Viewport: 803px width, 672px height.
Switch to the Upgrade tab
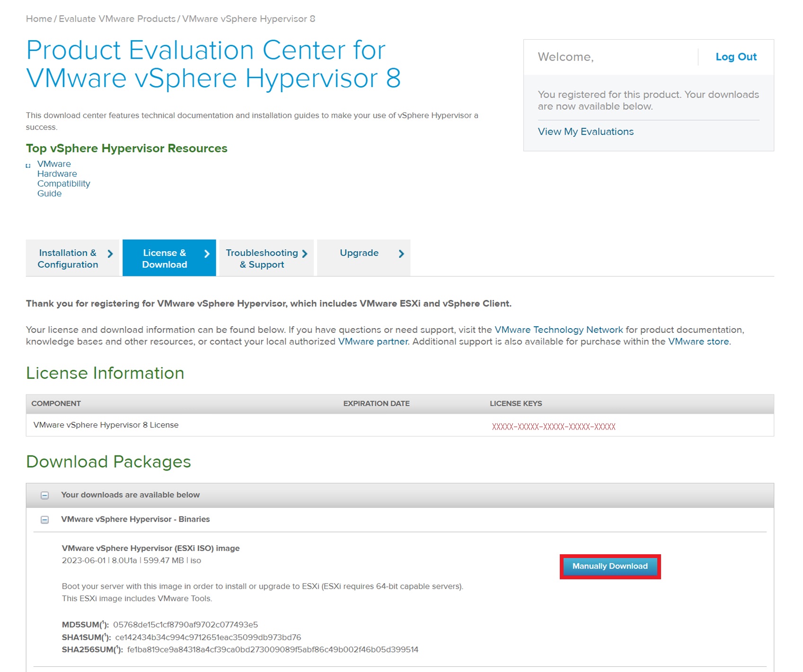[363, 258]
